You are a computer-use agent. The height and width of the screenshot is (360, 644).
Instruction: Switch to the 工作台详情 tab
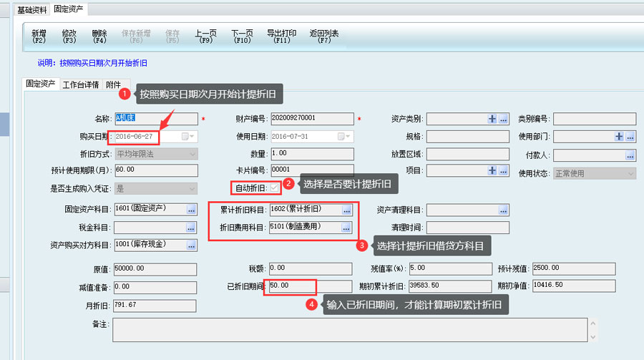pyautogui.click(x=80, y=84)
